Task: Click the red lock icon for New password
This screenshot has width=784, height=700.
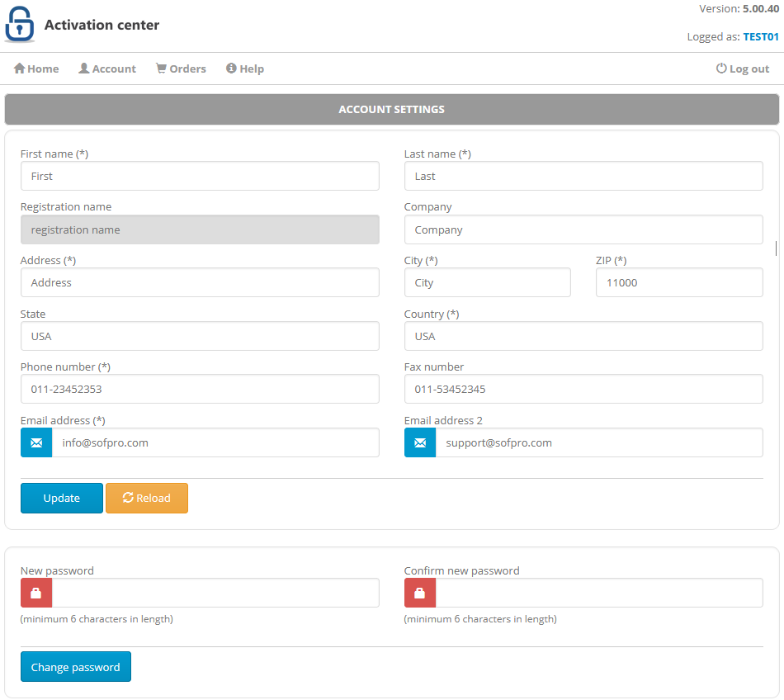Action: 36,593
